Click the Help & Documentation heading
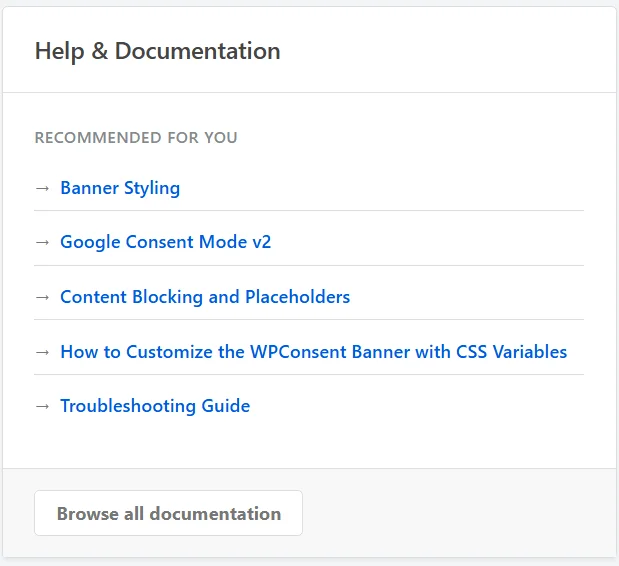 pyautogui.click(x=158, y=51)
